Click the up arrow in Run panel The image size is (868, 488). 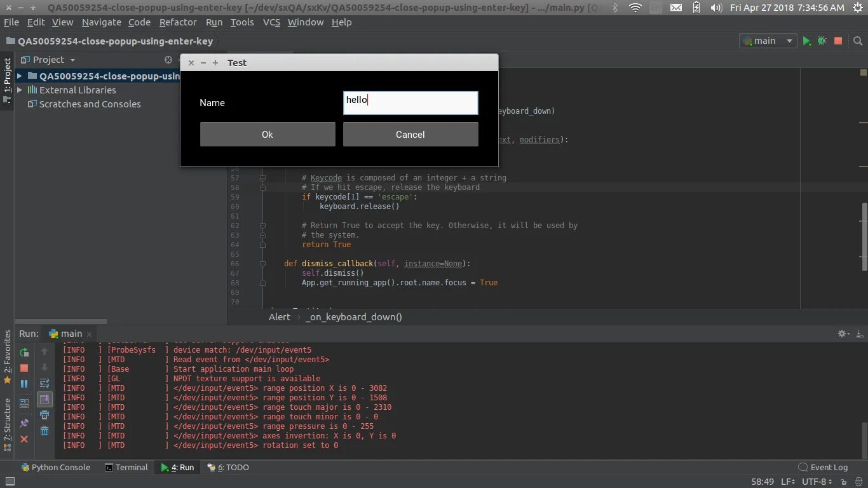(x=44, y=351)
